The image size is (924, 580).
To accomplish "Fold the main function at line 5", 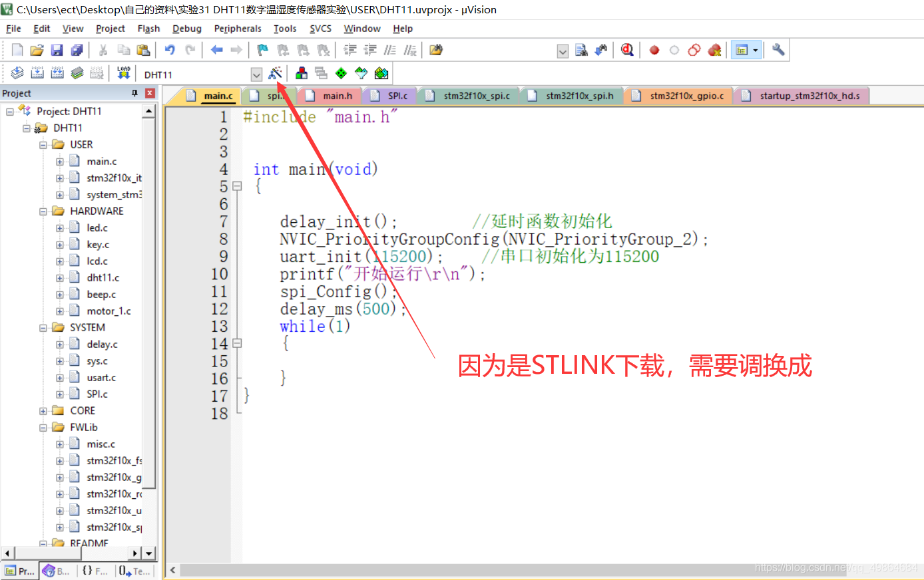I will point(237,186).
